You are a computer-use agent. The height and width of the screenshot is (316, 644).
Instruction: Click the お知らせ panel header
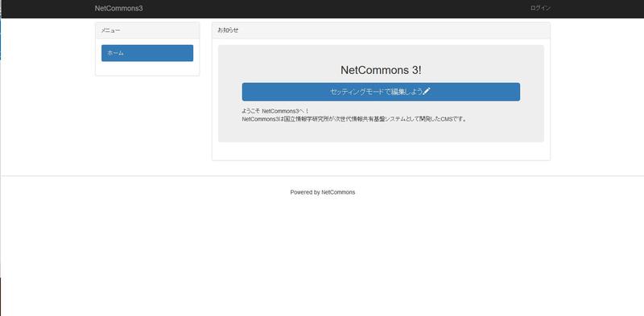pyautogui.click(x=381, y=31)
